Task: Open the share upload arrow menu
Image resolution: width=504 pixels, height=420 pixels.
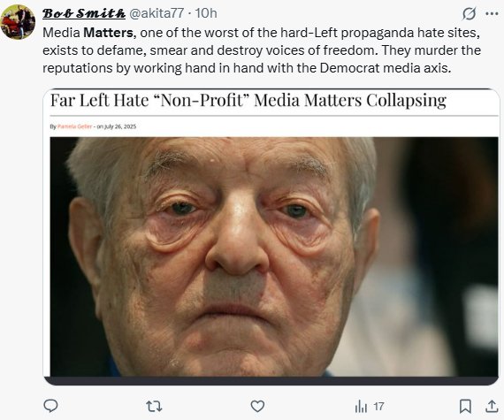Action: click(x=492, y=406)
